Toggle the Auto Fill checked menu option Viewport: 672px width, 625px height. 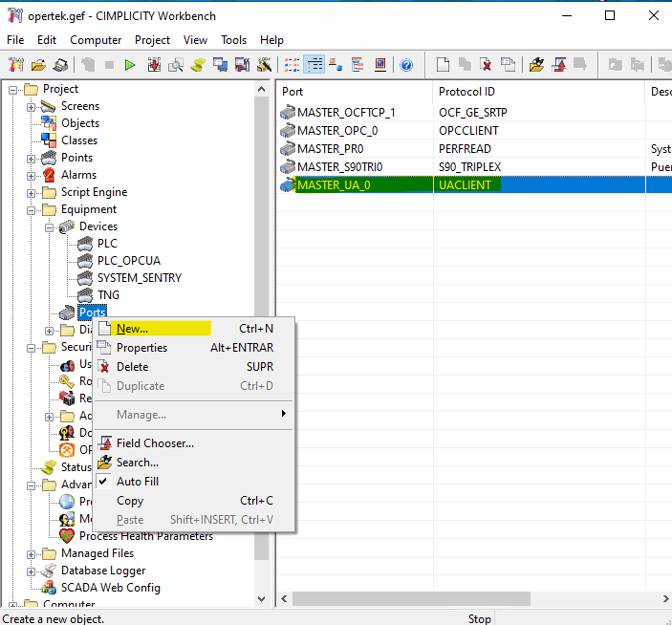[138, 482]
